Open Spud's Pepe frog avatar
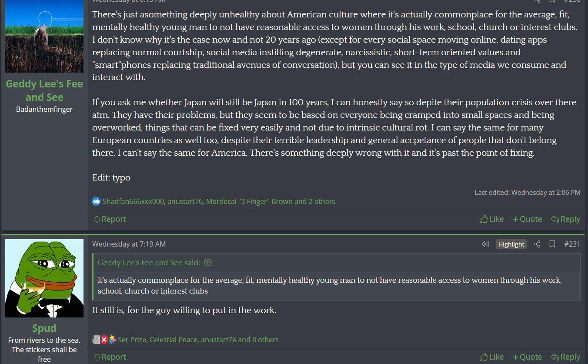The image size is (588, 364). tap(44, 278)
